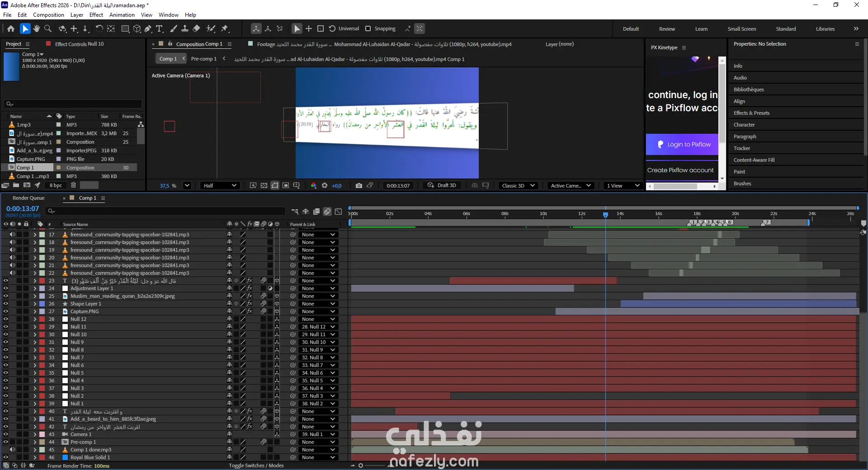Select the Rotation tool
Viewport: 868px width, 470px height.
click(99, 28)
